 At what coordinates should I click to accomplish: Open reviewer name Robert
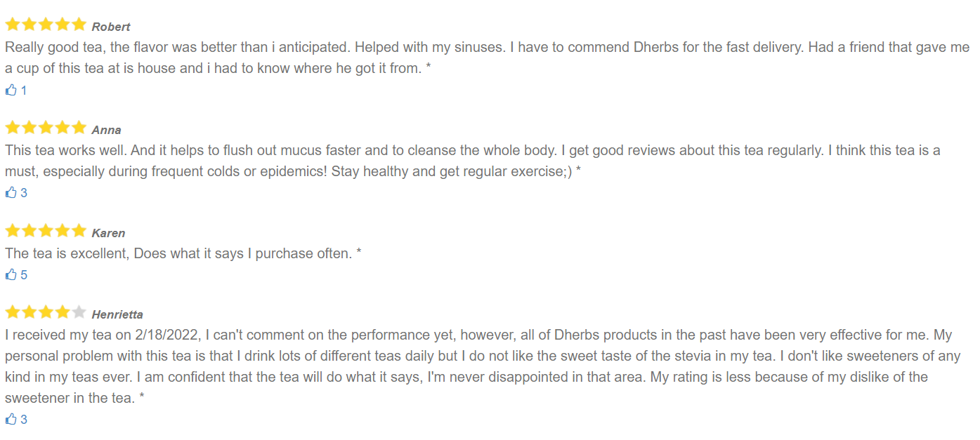coord(111,27)
